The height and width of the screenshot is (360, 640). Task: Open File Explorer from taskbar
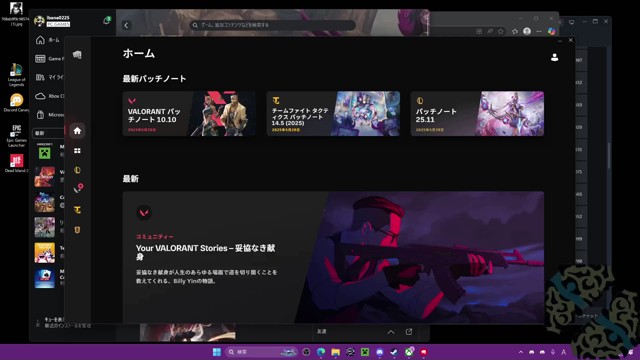(336, 352)
